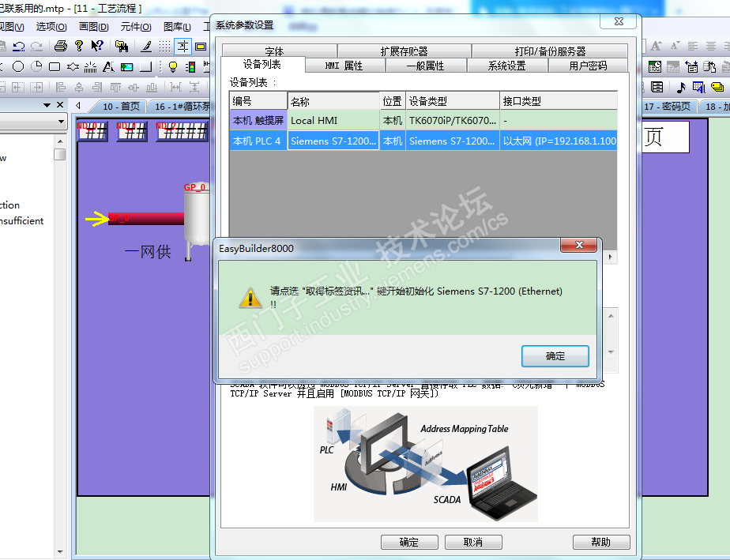Image resolution: width=730 pixels, height=560 pixels.
Task: Close the left side panel
Action: pos(60,105)
